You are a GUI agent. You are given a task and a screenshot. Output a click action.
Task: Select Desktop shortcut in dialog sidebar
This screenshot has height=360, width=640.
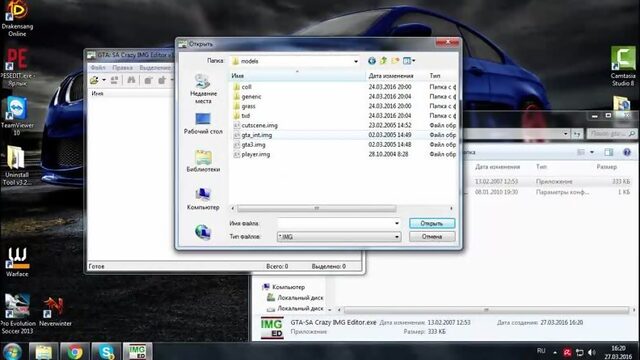pyautogui.click(x=203, y=123)
